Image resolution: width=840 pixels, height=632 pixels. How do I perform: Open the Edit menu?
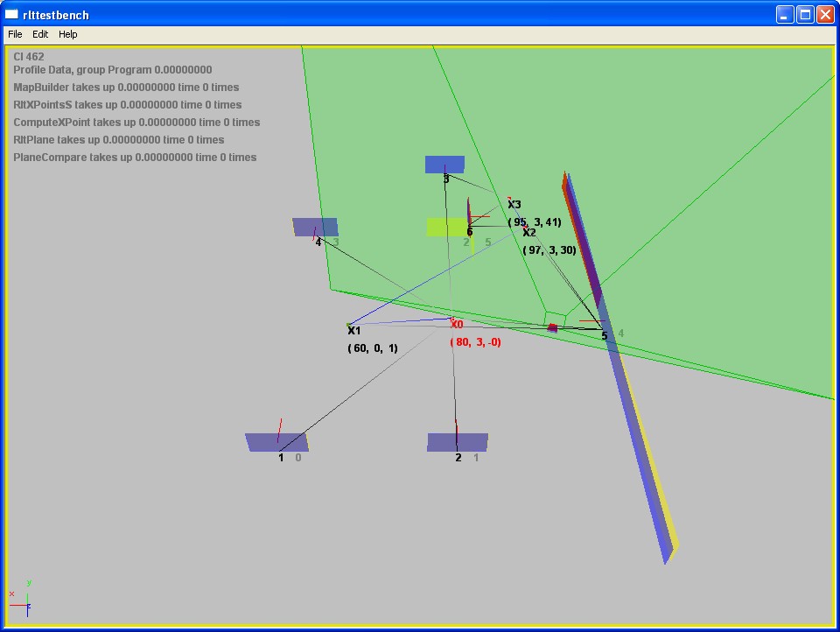tap(40, 34)
